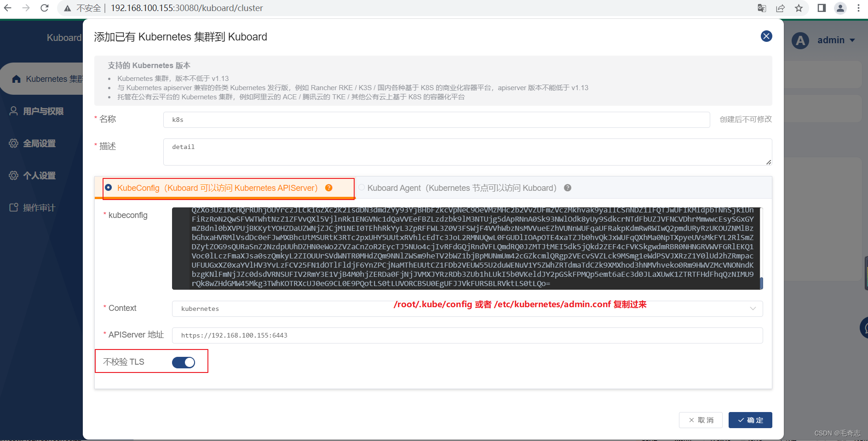Click the audit document icon
Viewport: 868px width, 441px height.
[14, 207]
